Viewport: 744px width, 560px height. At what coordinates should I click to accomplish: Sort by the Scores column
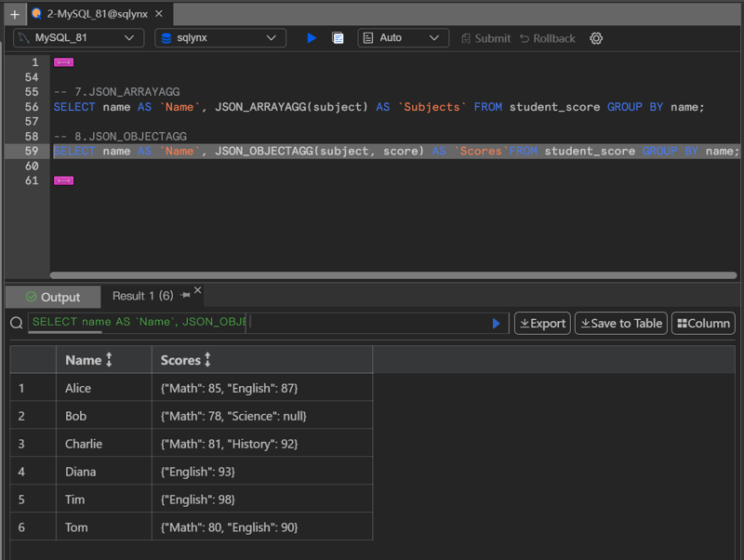[x=207, y=360]
